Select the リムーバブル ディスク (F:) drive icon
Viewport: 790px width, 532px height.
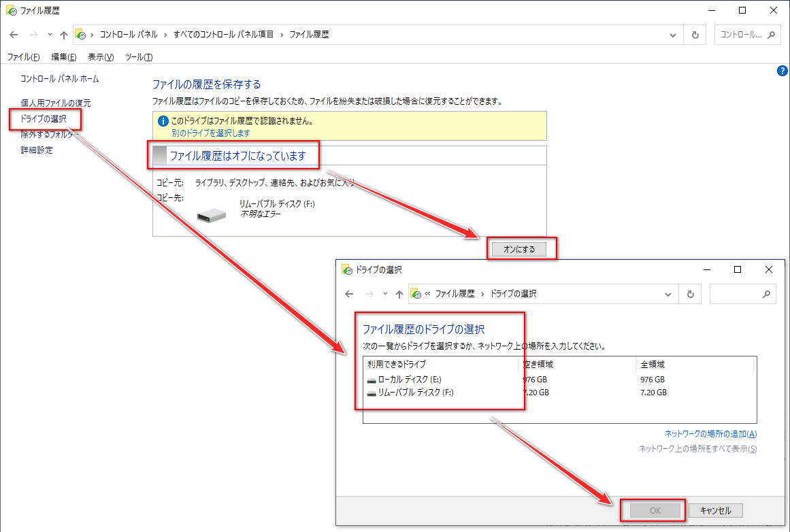point(371,392)
